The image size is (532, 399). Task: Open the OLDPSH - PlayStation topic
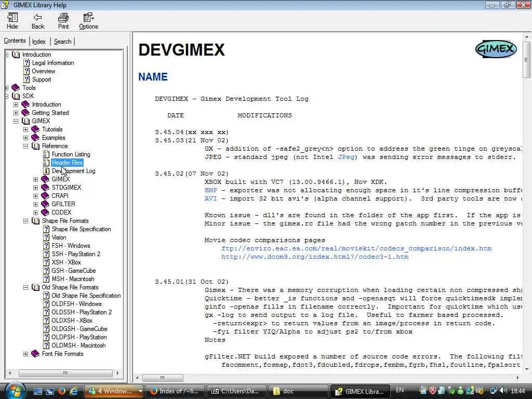coord(79,337)
